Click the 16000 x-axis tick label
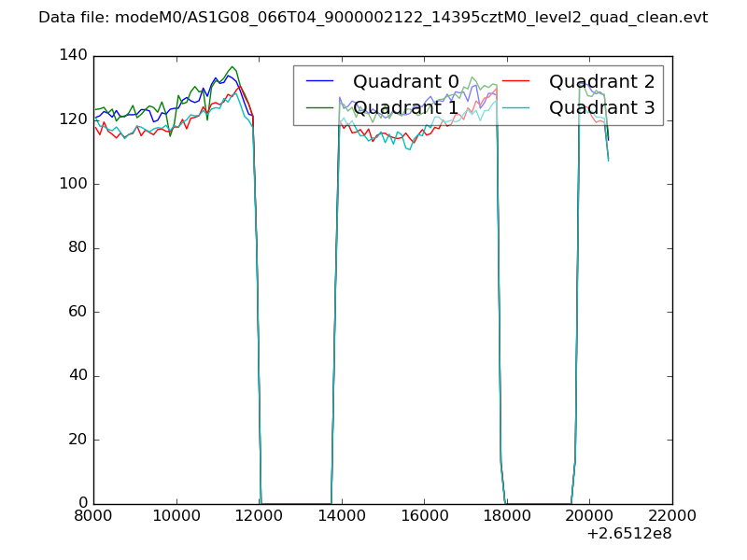This screenshot has width=747, height=560. coord(425,516)
